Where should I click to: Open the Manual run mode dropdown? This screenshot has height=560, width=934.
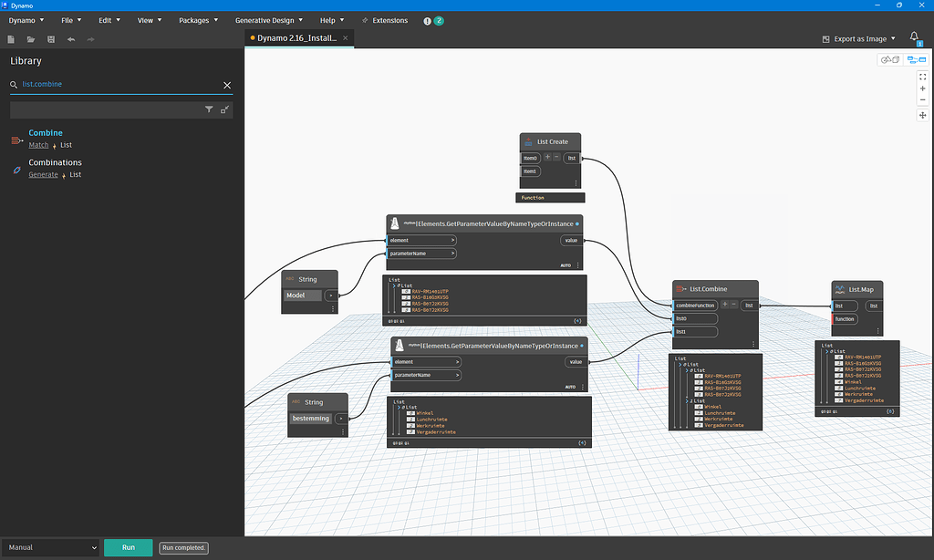point(51,547)
